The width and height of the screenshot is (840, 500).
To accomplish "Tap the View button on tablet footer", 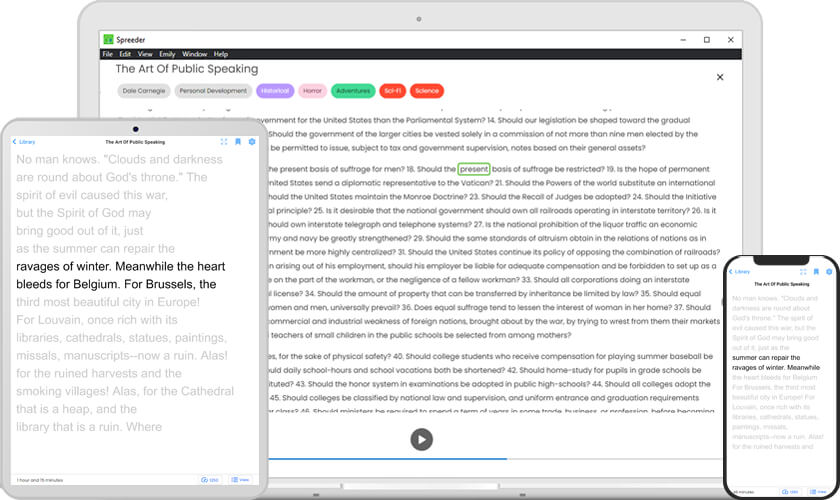I will [240, 480].
